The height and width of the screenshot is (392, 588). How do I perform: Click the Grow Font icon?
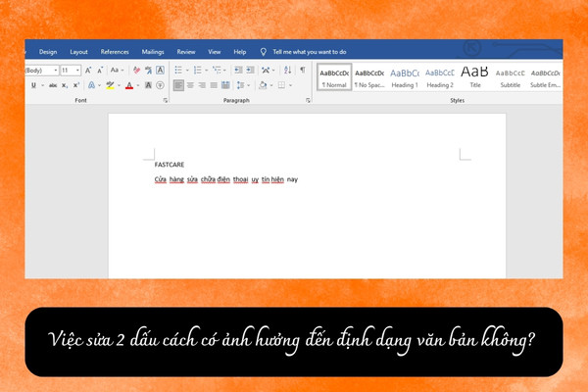click(88, 71)
